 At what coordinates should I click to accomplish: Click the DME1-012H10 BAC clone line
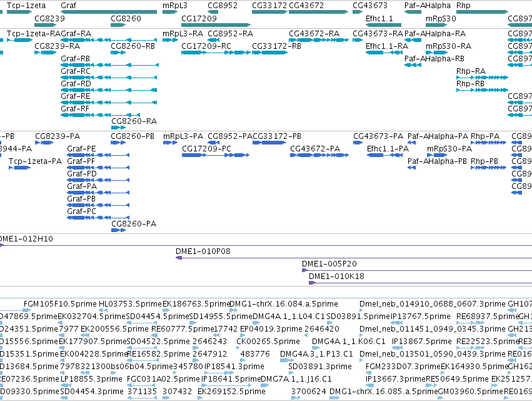point(266,245)
